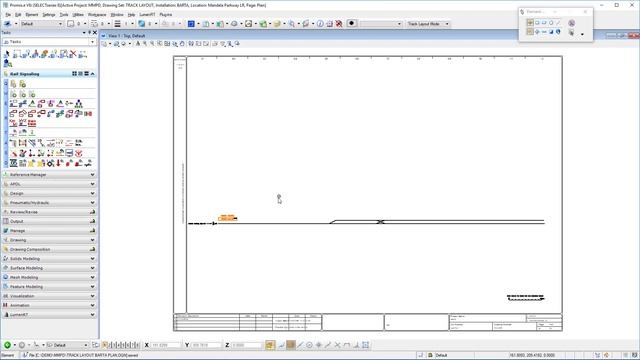Click the Fit View tool

pos(167,44)
